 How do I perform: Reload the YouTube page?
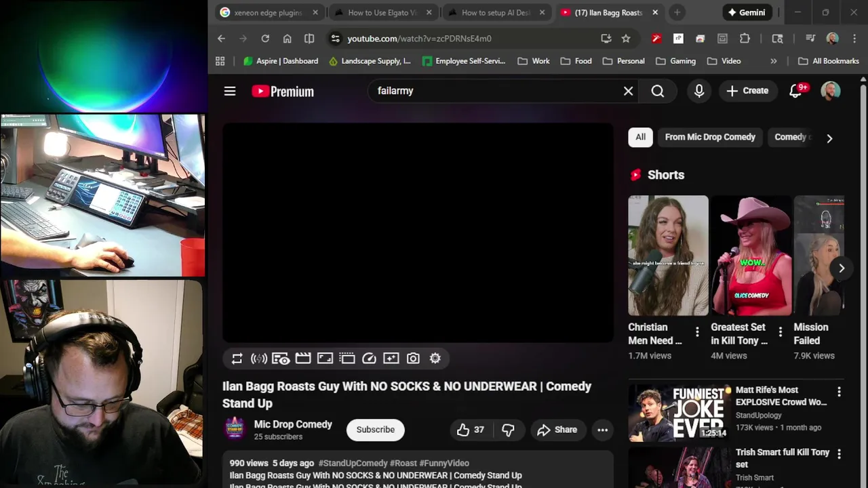[265, 39]
